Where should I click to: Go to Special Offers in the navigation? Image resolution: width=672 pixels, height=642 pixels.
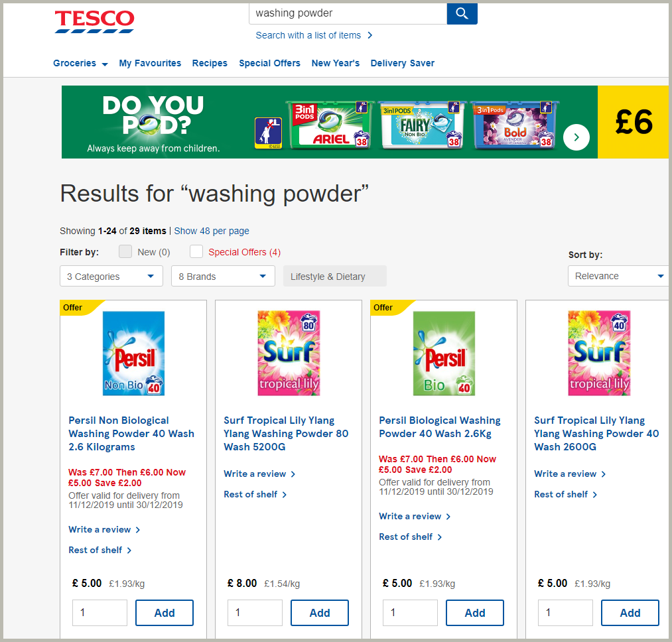pyautogui.click(x=269, y=63)
